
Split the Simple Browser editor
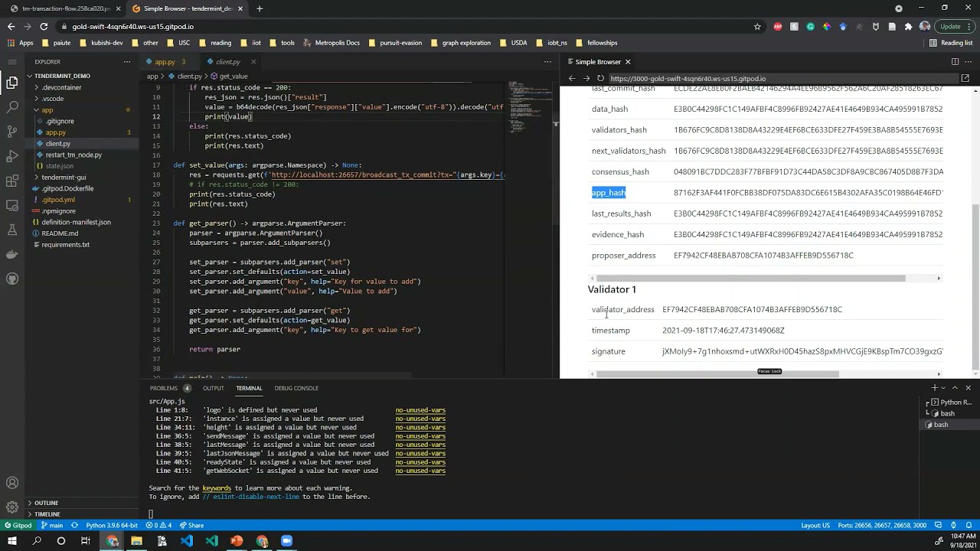click(x=955, y=62)
